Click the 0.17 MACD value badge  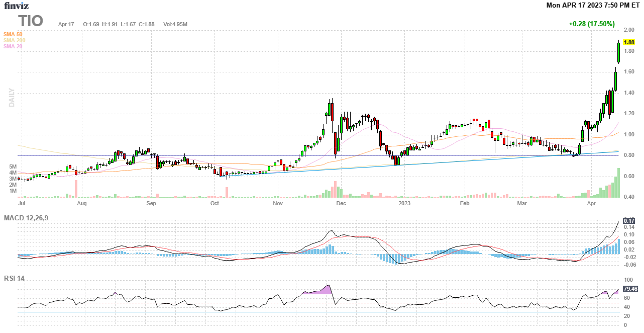(x=629, y=221)
